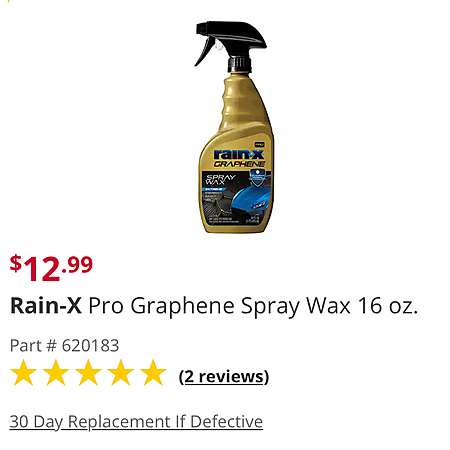Image resolution: width=450 pixels, height=450 pixels.
Task: Open 30 Day Replacement If Defective link
Action: pos(136,422)
